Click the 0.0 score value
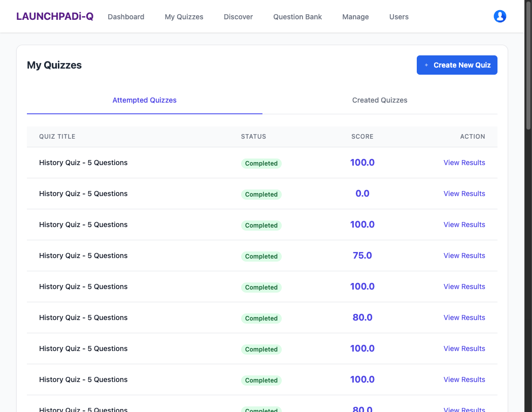The image size is (532, 412). [362, 194]
